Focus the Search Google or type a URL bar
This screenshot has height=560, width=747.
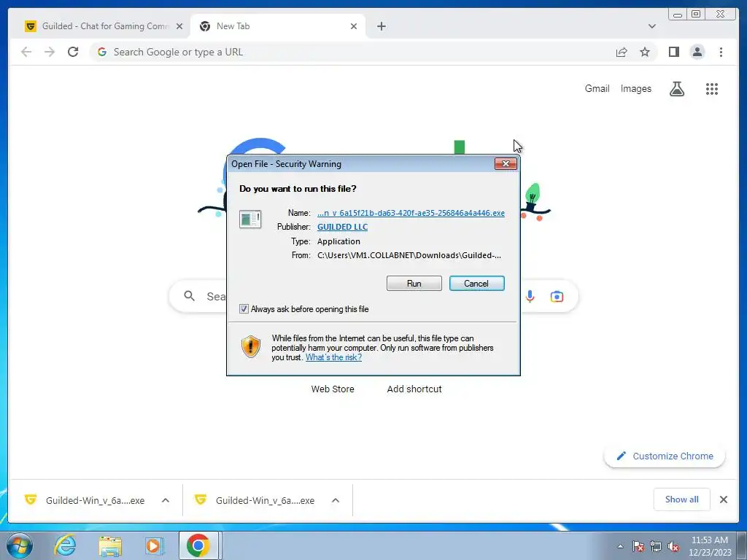(x=352, y=52)
